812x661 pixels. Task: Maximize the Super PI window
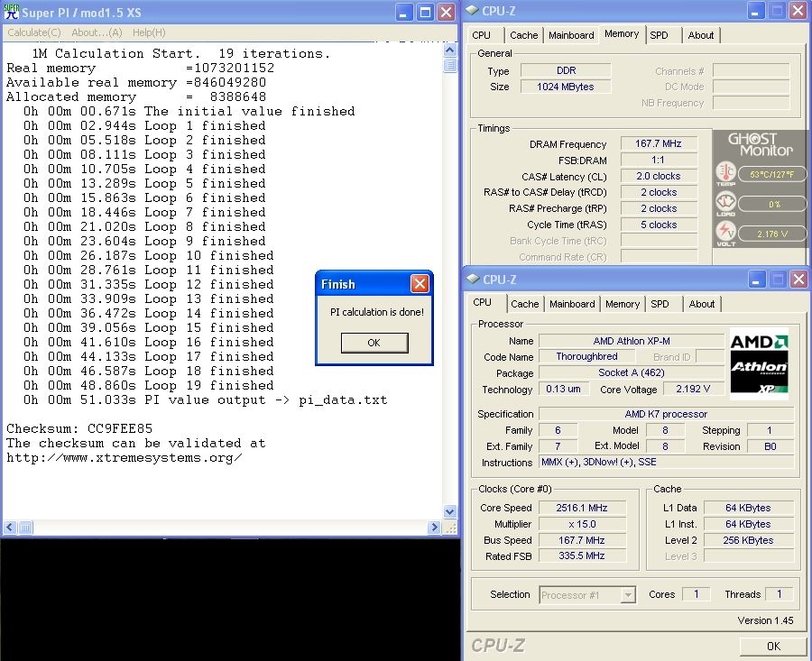click(425, 12)
